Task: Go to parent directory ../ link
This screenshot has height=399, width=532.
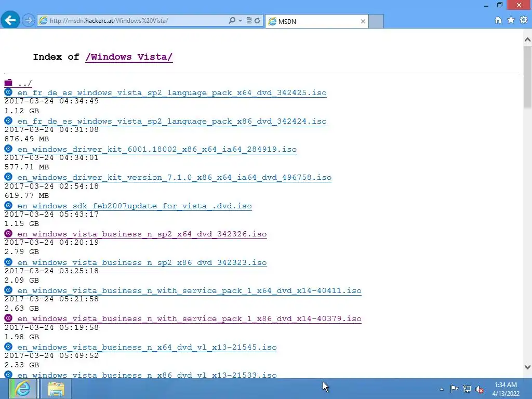Action: (x=25, y=83)
